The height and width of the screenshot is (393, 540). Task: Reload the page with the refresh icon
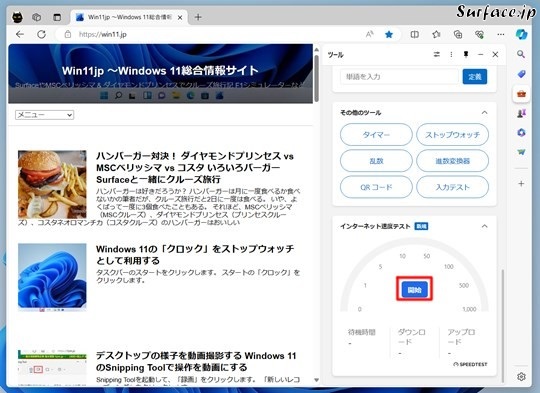[x=41, y=34]
